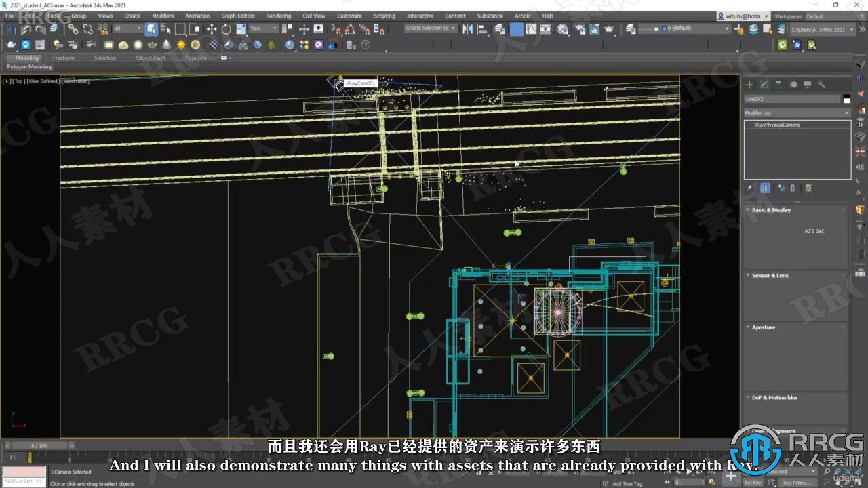
Task: Open the Rendering menu
Action: click(278, 16)
